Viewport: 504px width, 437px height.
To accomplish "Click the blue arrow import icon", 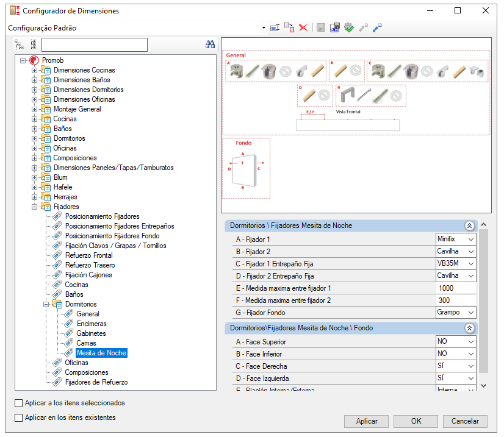I will click(x=378, y=28).
